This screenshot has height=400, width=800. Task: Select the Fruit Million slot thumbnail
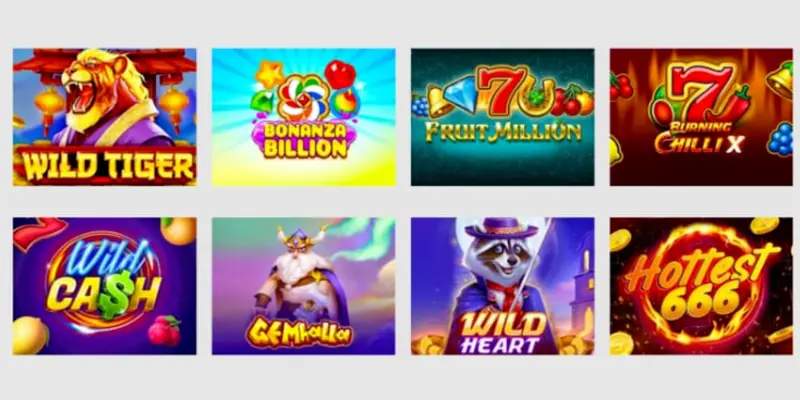pyautogui.click(x=503, y=117)
